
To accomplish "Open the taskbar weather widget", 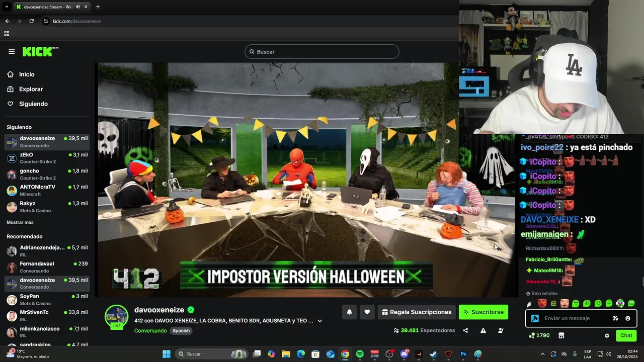I will tap(28, 354).
